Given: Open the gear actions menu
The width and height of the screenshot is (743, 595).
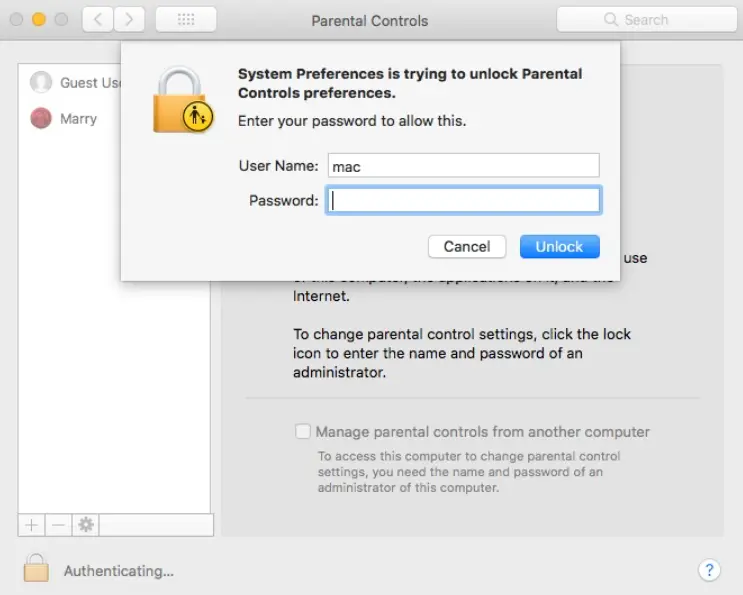Looking at the screenshot, I should tap(86, 524).
